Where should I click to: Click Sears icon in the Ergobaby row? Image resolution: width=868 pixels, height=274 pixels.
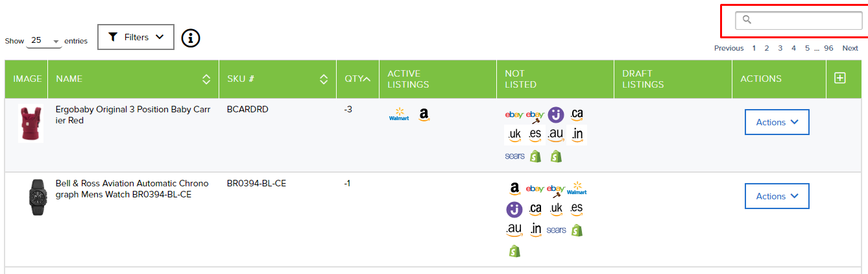(514, 156)
